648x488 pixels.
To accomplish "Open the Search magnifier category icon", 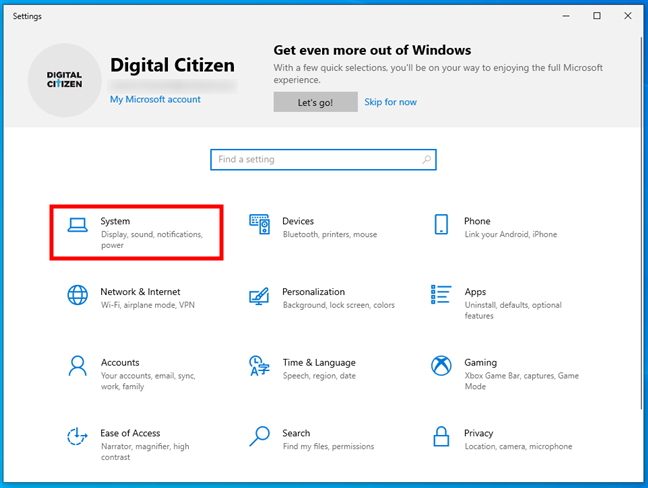I will [x=259, y=437].
